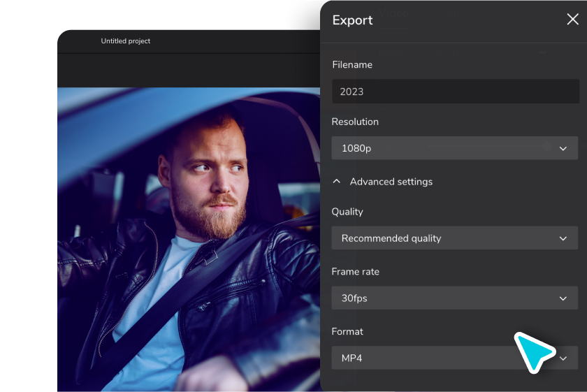This screenshot has height=392, width=587.
Task: Click the Untitled project title
Action: (125, 41)
